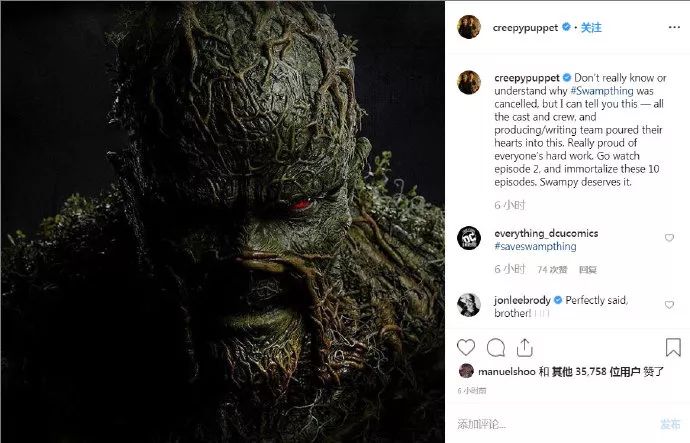Open the #saveswampthing hashtag link
Screen dimensions: 690x443
[535, 246]
